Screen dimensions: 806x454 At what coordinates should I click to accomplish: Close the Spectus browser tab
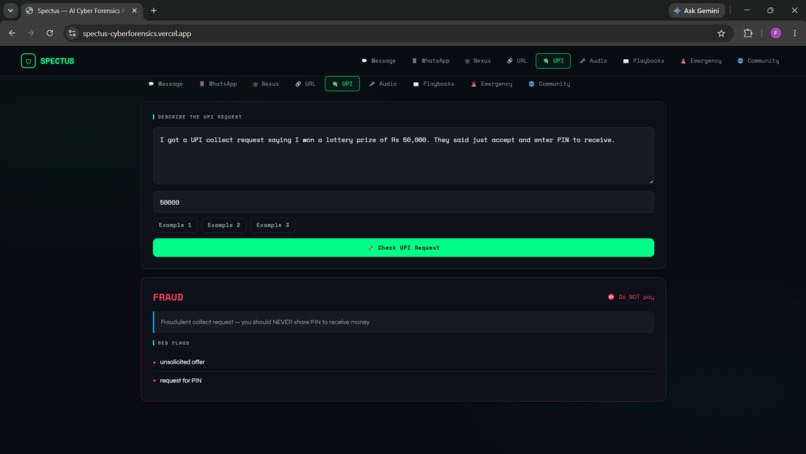(x=135, y=10)
